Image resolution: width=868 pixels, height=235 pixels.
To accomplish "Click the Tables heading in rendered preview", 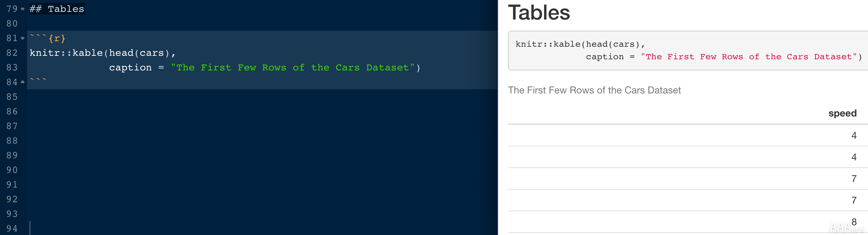I will pyautogui.click(x=539, y=13).
